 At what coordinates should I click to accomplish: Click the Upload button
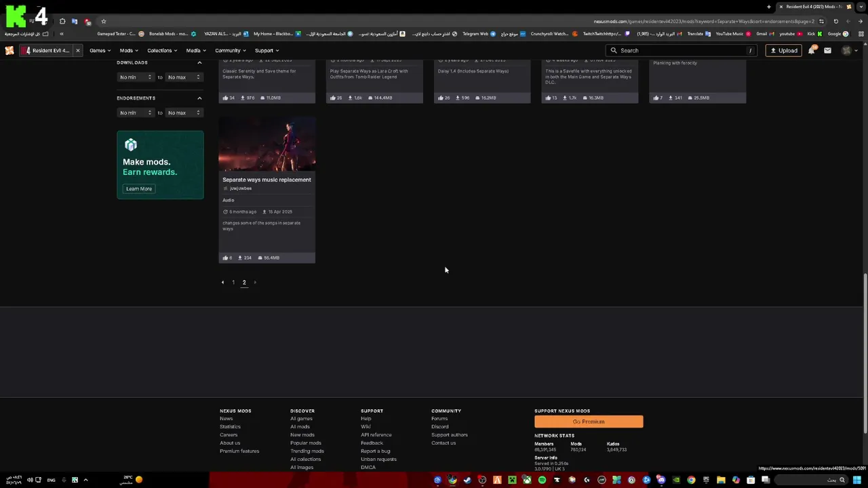pyautogui.click(x=784, y=50)
